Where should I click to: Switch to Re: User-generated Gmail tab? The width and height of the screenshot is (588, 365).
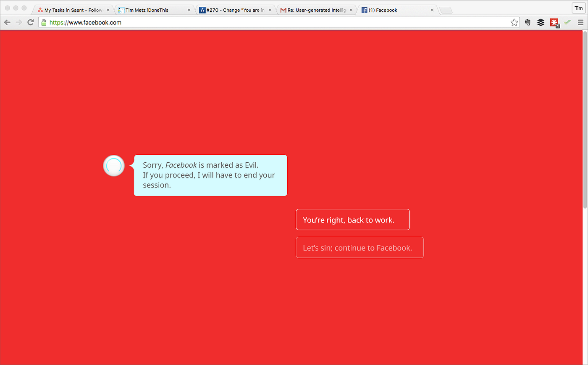[316, 10]
